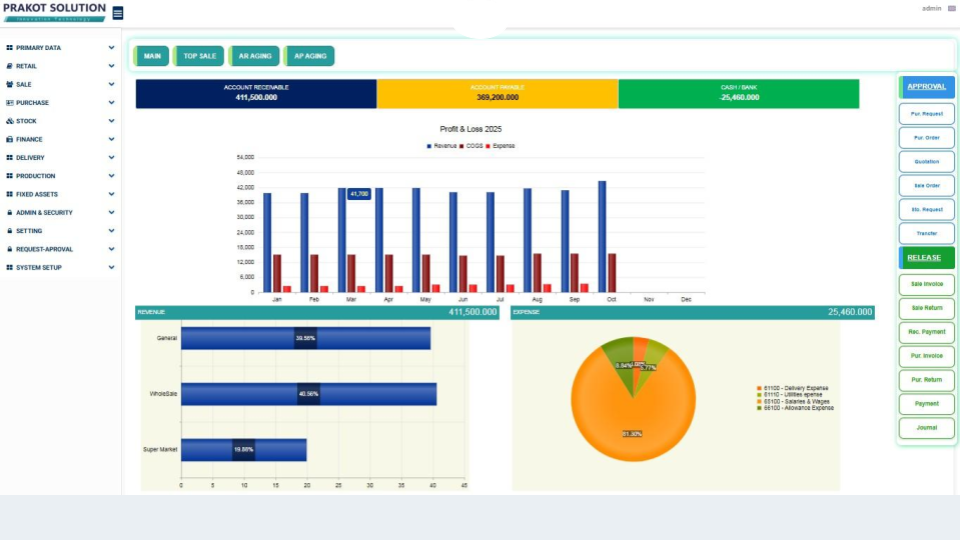The width and height of the screenshot is (960, 540).
Task: Click the hamburger menu icon beside logo
Action: pos(118,13)
